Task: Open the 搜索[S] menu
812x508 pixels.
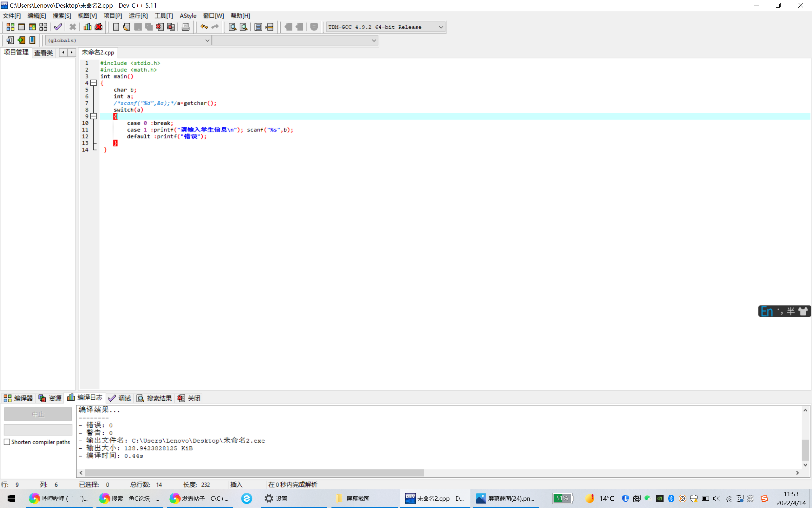Action: pos(62,16)
